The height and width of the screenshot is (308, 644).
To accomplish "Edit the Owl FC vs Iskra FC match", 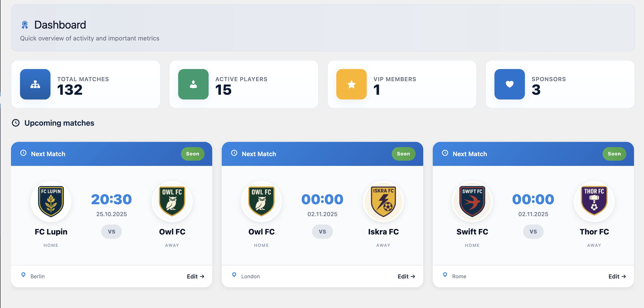I will [x=406, y=276].
